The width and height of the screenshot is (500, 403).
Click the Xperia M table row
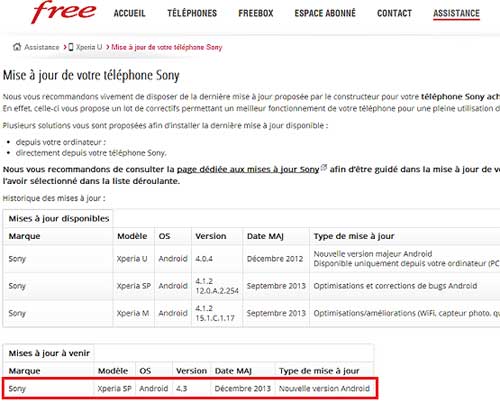pyautogui.click(x=251, y=313)
